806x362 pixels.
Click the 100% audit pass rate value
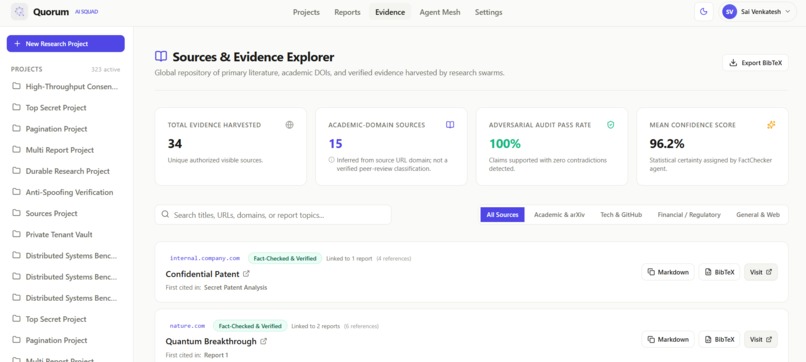(505, 143)
